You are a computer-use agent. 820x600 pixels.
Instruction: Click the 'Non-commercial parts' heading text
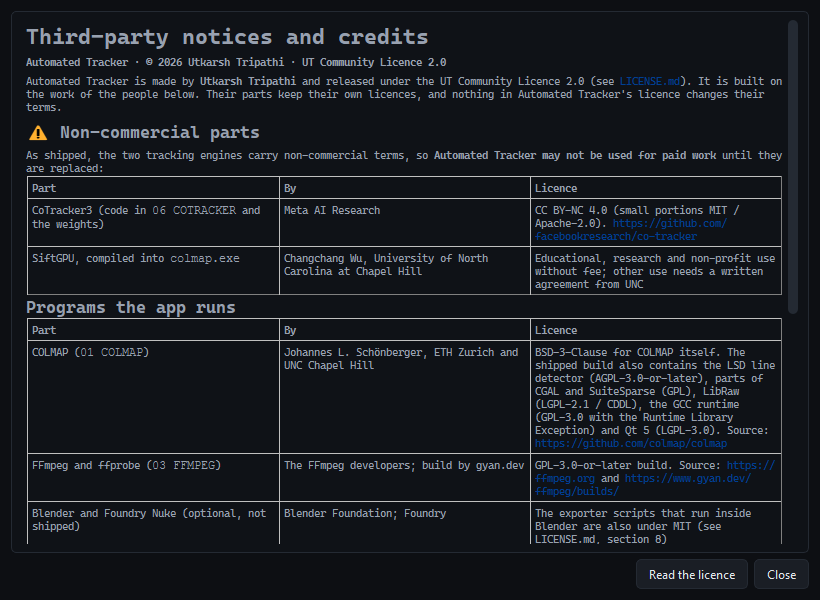(160, 132)
